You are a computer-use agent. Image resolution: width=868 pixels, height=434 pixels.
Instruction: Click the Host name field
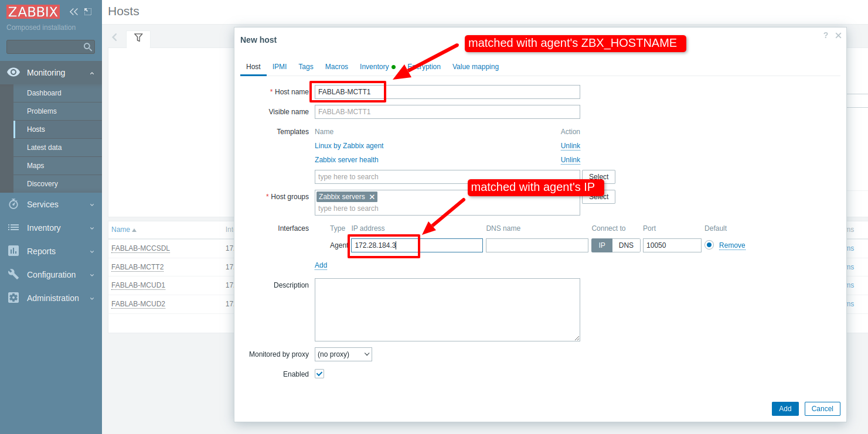coord(447,92)
